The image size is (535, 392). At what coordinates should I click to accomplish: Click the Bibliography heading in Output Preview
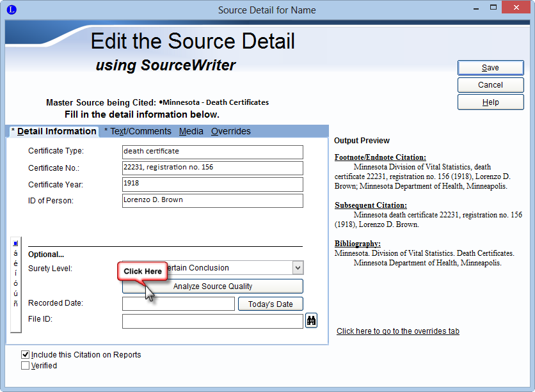coord(357,244)
